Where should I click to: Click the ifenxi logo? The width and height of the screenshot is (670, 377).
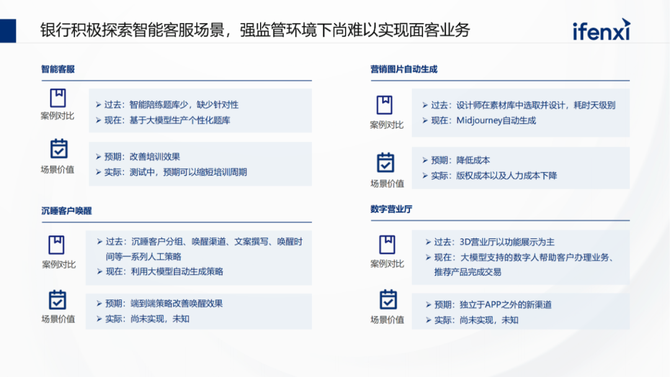601,29
